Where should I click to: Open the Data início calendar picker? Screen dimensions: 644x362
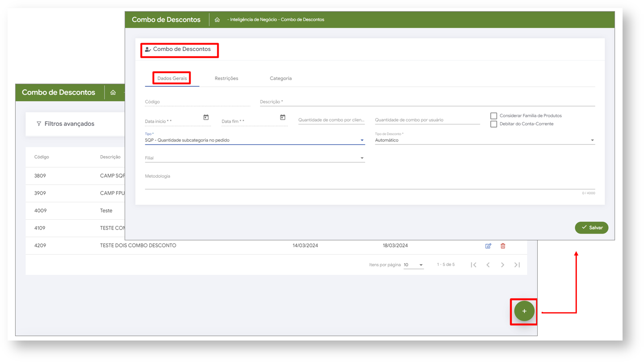(x=206, y=117)
